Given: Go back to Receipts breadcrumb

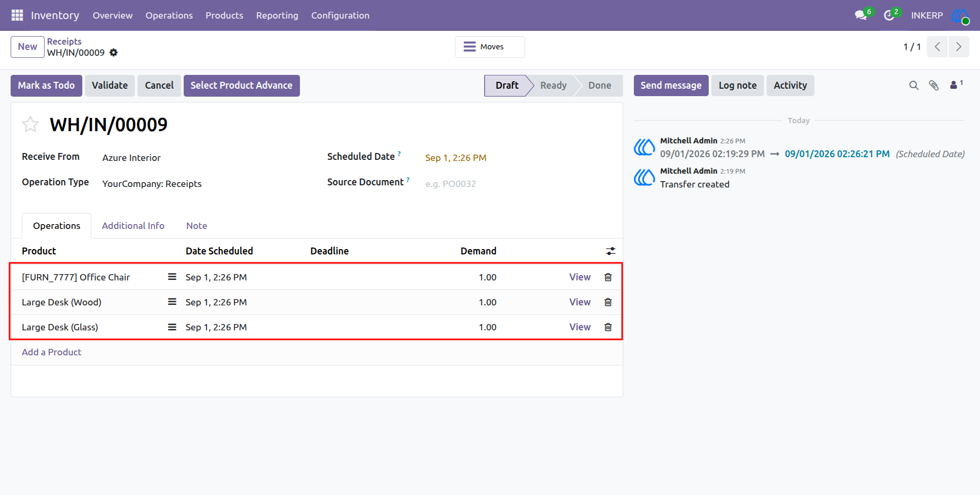Looking at the screenshot, I should (64, 41).
